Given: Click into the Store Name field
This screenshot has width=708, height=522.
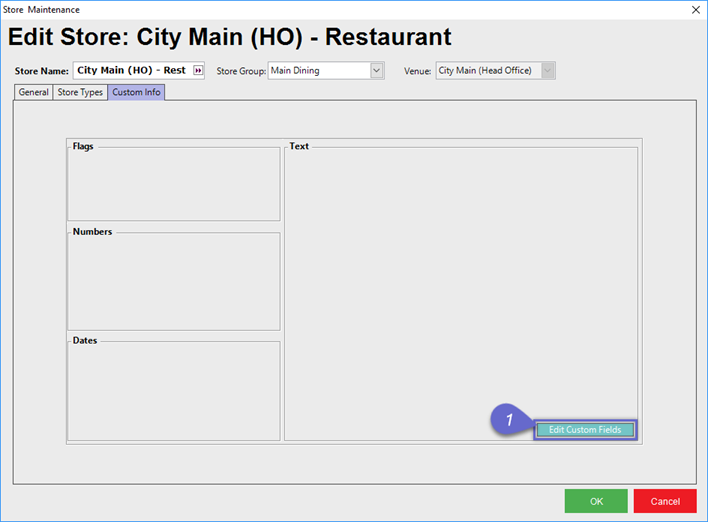Looking at the screenshot, I should (x=132, y=71).
